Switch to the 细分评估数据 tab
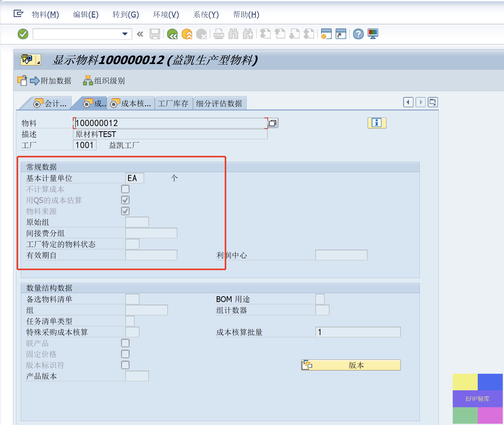504x425 pixels. coord(219,103)
